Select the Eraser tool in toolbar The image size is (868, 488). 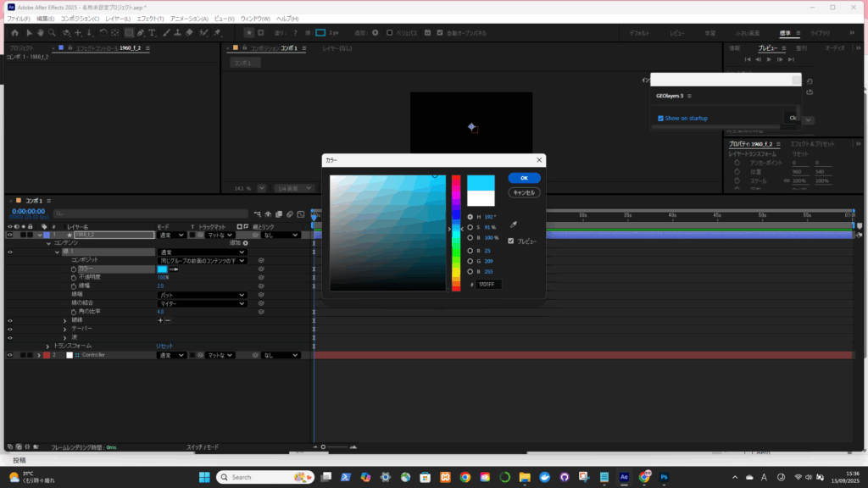190,33
